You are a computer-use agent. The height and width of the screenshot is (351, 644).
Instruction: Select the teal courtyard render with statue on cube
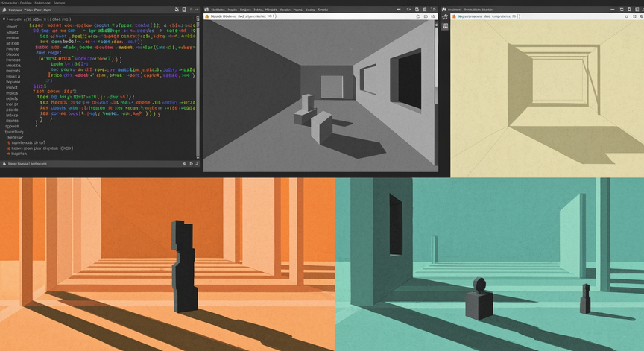[x=490, y=265]
